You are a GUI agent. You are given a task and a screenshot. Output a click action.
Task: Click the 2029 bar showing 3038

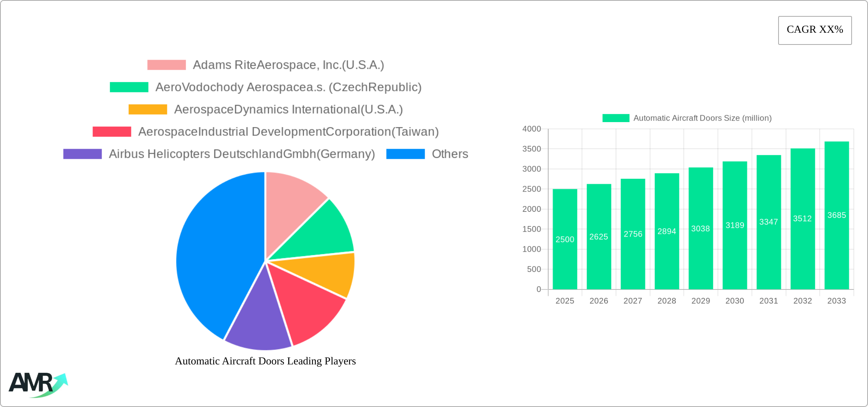point(701,228)
